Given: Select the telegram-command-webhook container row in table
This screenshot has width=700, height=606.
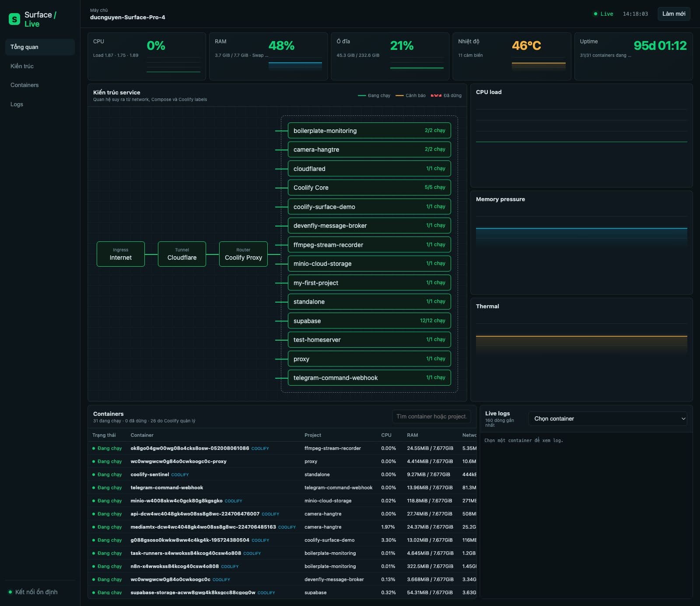Looking at the screenshot, I should coord(282,488).
